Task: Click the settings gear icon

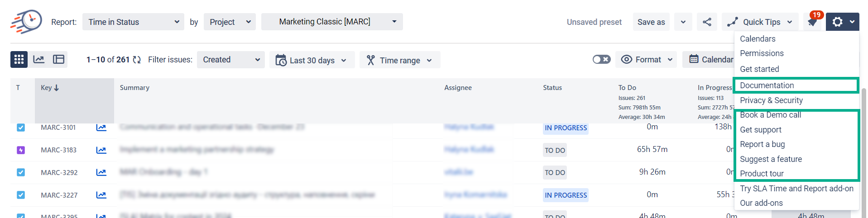Action: [838, 22]
